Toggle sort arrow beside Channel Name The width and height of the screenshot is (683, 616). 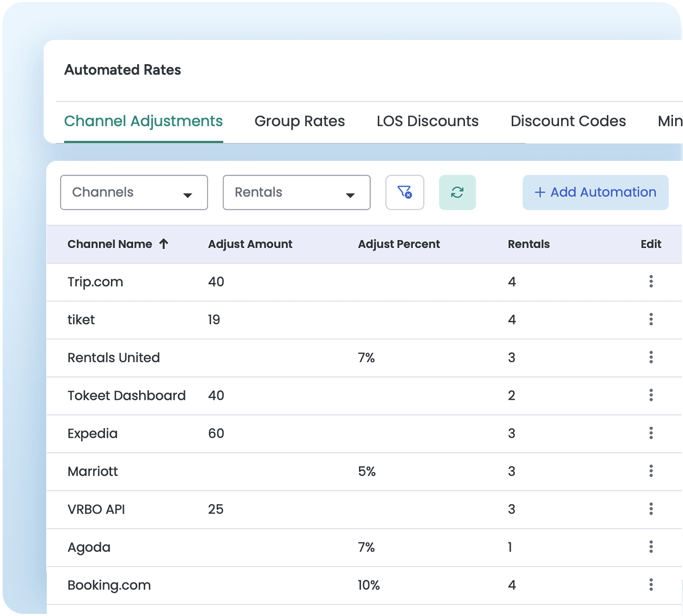(x=163, y=244)
